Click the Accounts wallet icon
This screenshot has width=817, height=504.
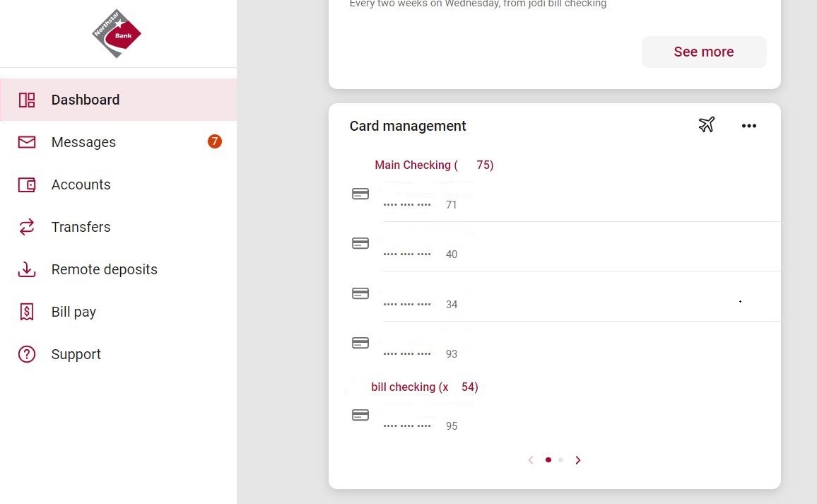pyautogui.click(x=27, y=184)
